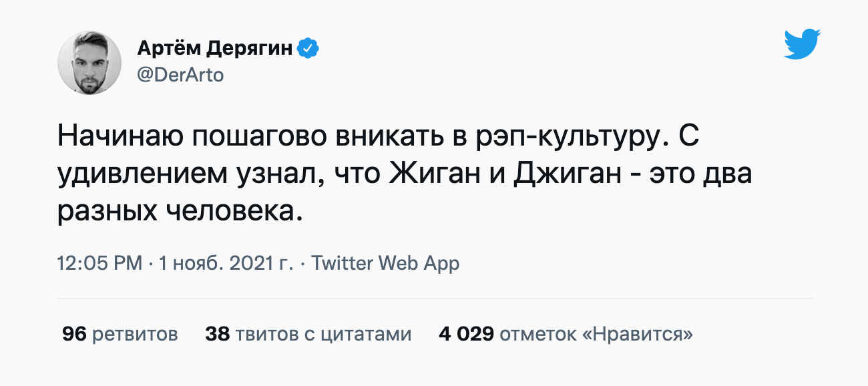Show the 4 029 отметок «Нравится»
The height and width of the screenshot is (386, 868).
[566, 333]
